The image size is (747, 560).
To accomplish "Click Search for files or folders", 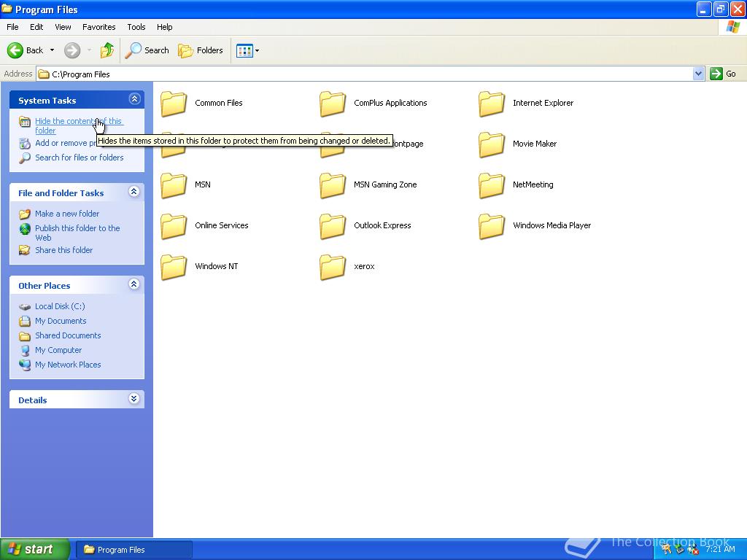I will [x=79, y=157].
